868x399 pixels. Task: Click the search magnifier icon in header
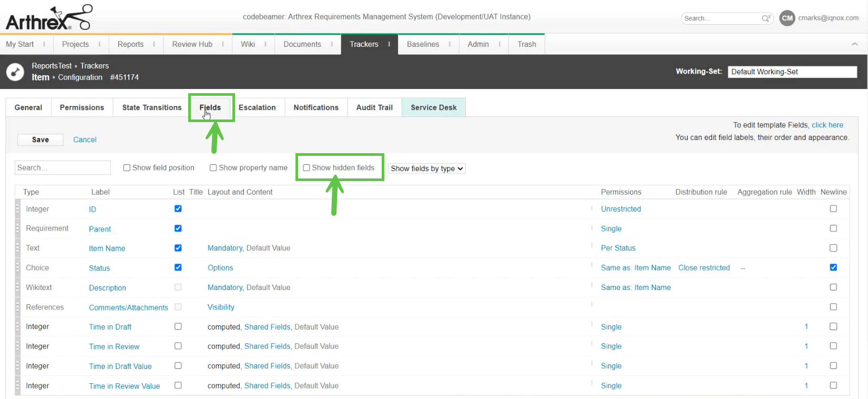coord(766,18)
